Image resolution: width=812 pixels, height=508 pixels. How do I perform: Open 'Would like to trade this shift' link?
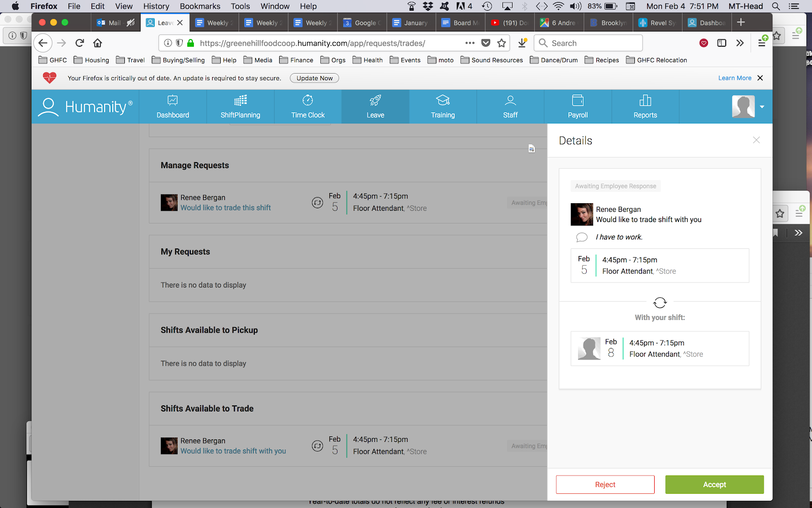(x=225, y=208)
